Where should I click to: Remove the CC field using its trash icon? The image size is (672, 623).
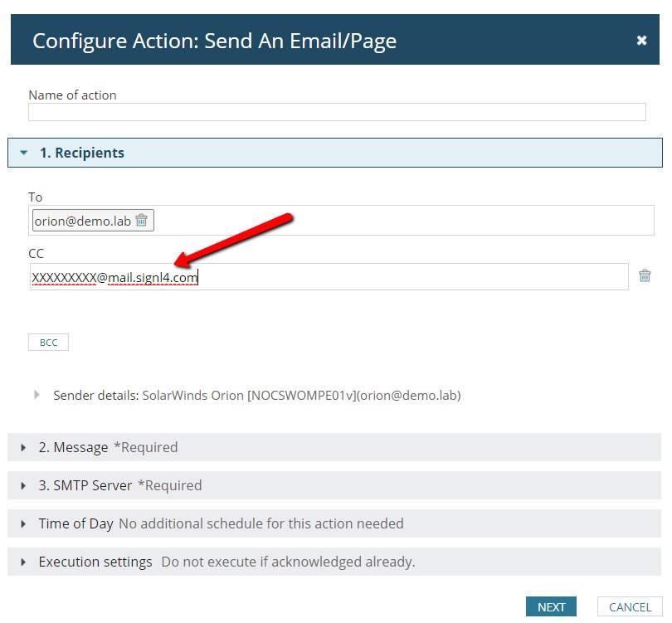(x=645, y=275)
